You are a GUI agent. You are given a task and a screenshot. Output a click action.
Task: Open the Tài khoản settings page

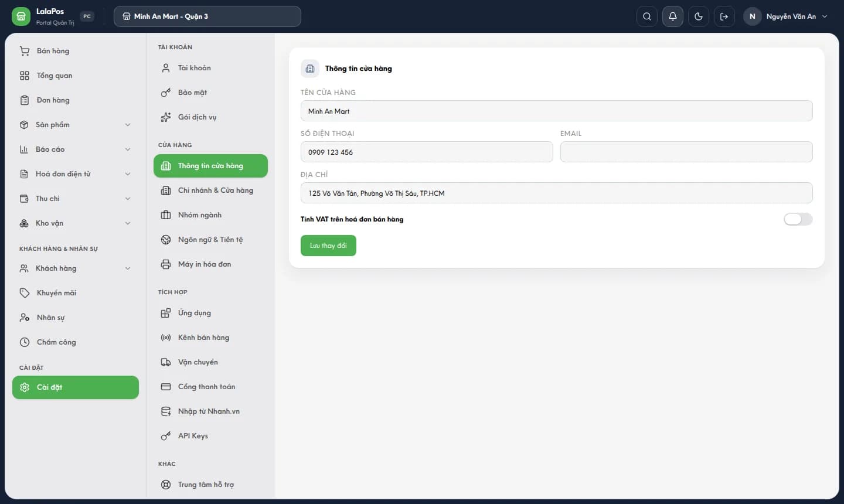click(x=210, y=68)
